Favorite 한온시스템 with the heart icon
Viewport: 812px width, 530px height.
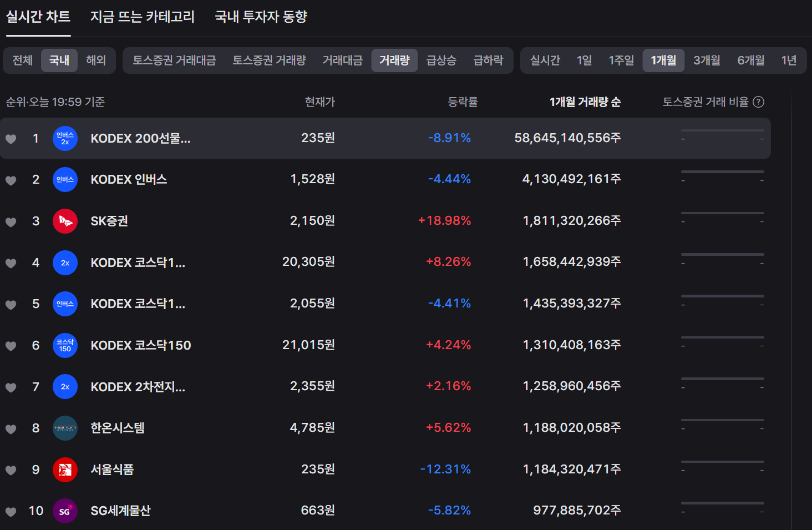pos(11,429)
